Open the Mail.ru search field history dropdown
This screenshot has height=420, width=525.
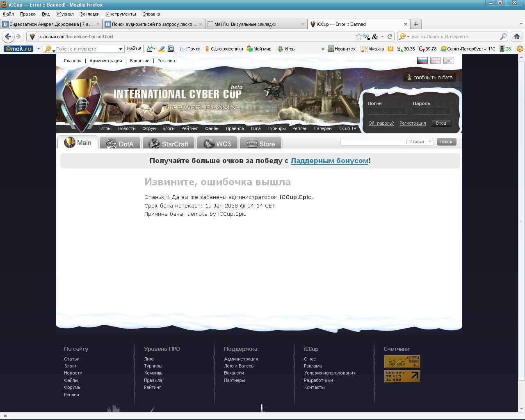coord(121,49)
